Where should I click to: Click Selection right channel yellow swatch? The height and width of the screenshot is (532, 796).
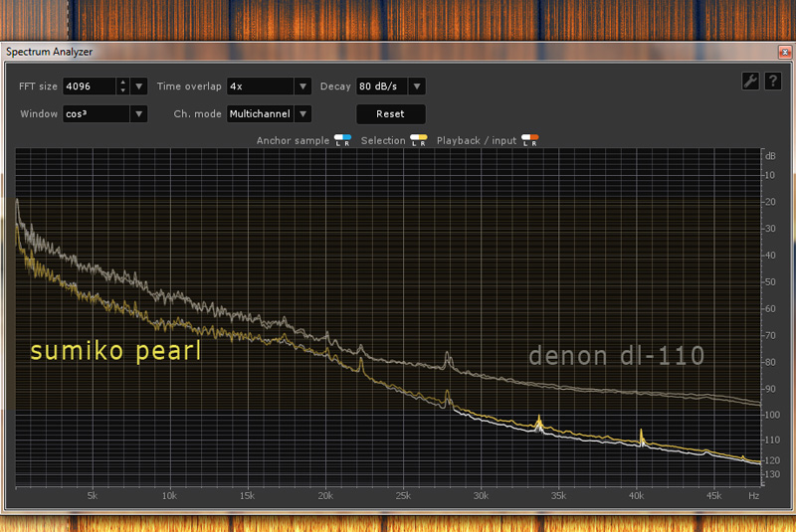tap(424, 139)
